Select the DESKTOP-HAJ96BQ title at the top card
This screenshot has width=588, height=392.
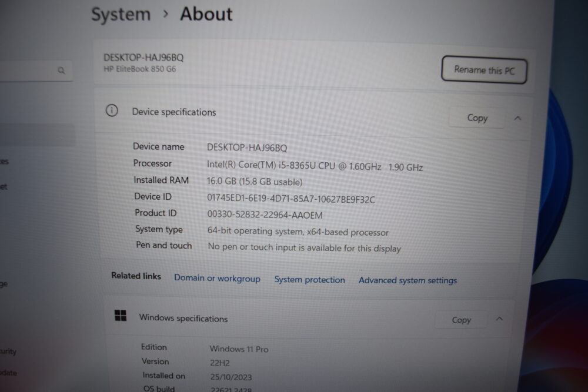point(143,58)
